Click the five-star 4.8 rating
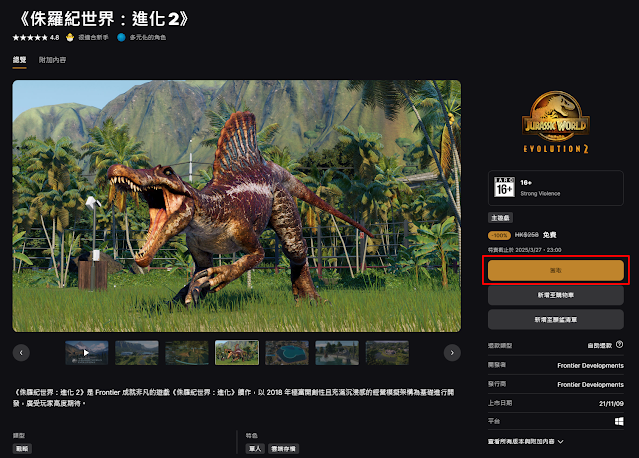Screen dimensions: 639x458 pyautogui.click(x=36, y=37)
